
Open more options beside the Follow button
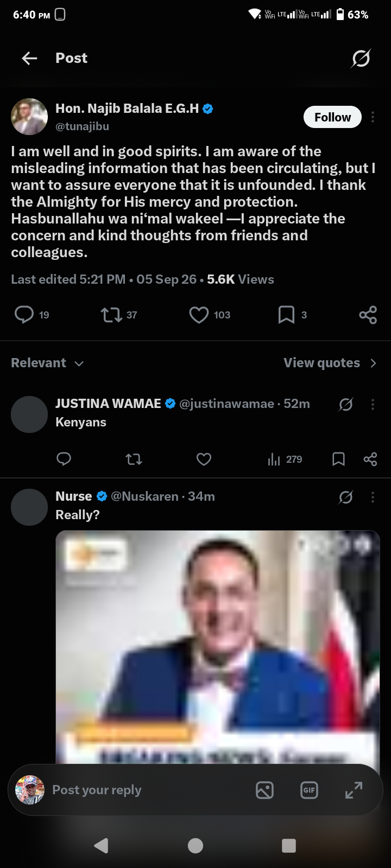click(373, 117)
